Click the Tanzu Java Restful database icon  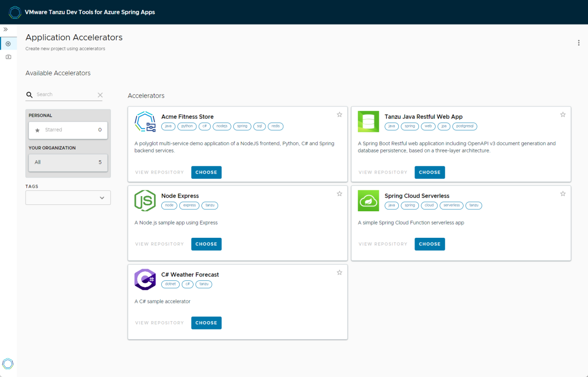[368, 122]
